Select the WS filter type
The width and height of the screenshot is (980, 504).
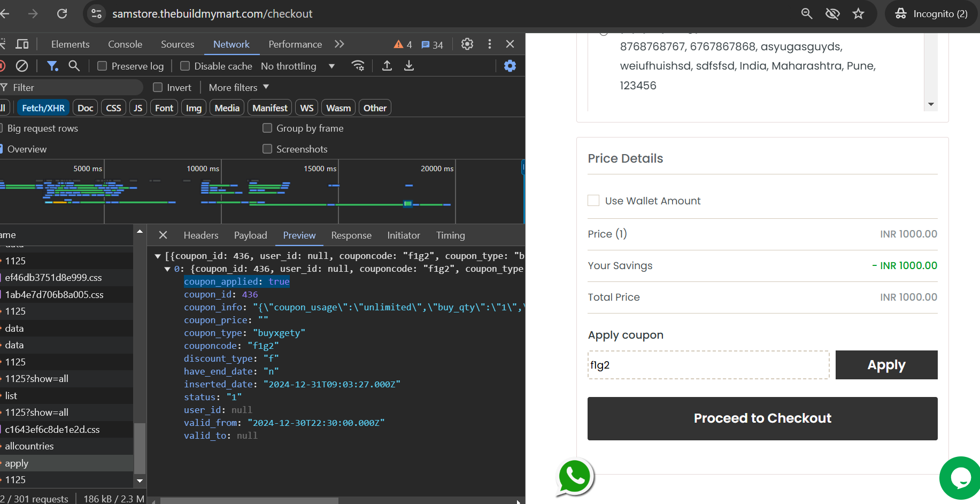point(307,108)
